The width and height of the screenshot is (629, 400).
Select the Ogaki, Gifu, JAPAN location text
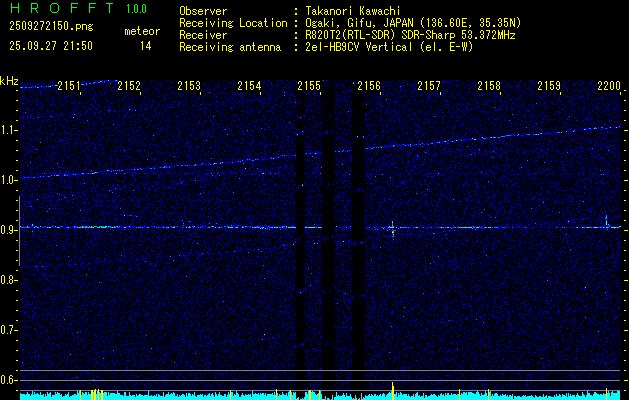[413, 23]
